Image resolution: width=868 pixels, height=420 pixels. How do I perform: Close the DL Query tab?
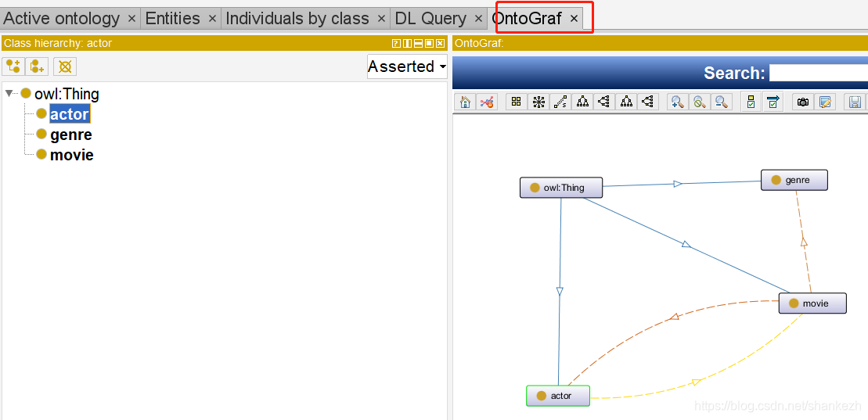pos(479,18)
